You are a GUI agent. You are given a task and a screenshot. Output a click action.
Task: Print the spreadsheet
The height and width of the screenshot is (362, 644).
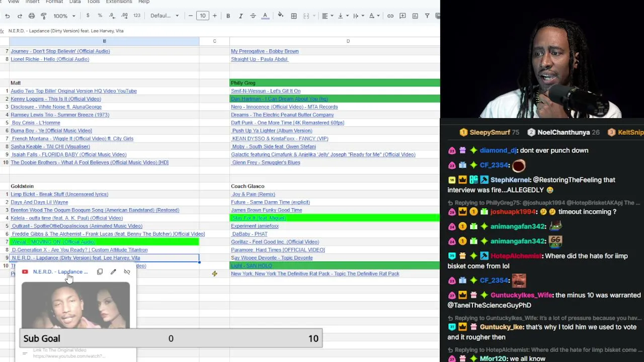click(32, 16)
